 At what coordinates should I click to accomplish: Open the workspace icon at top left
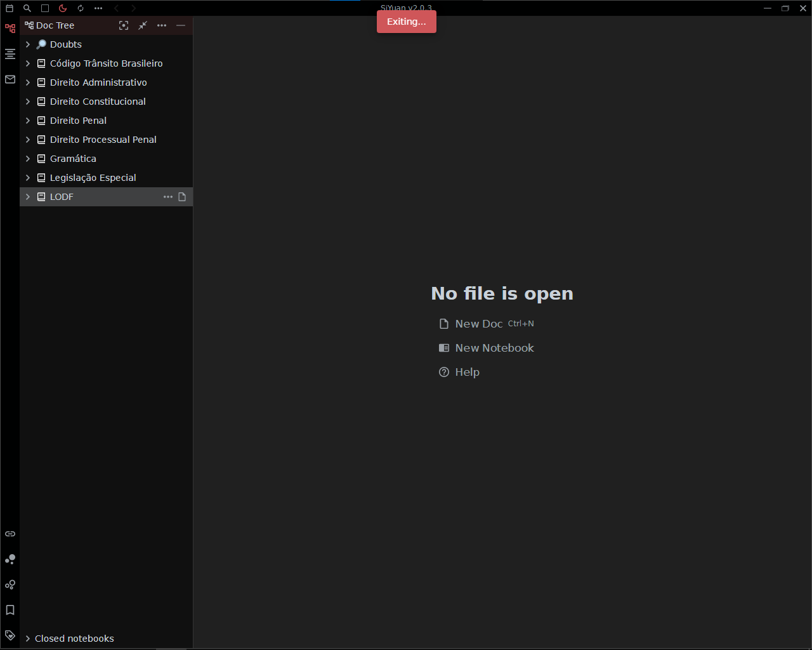click(9, 8)
